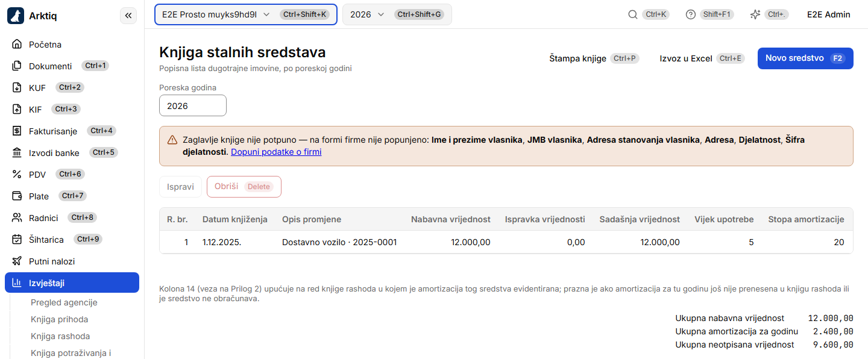Click the KUF incoming file icon
Viewport: 868px width, 359px height.
[17, 88]
